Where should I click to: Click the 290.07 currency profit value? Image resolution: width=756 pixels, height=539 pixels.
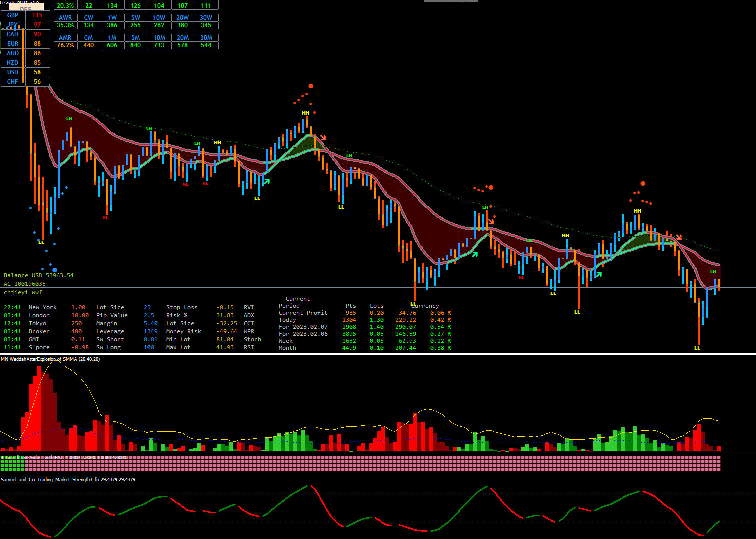(x=405, y=327)
